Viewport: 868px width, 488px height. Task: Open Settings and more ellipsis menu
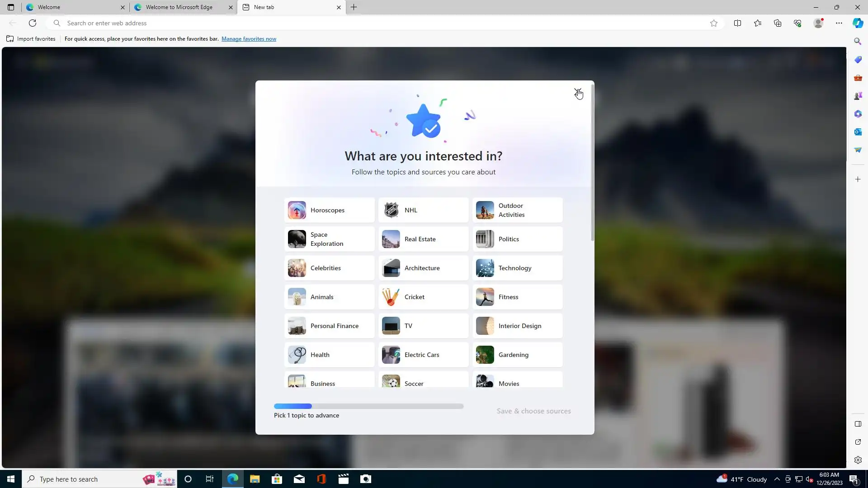(x=839, y=23)
